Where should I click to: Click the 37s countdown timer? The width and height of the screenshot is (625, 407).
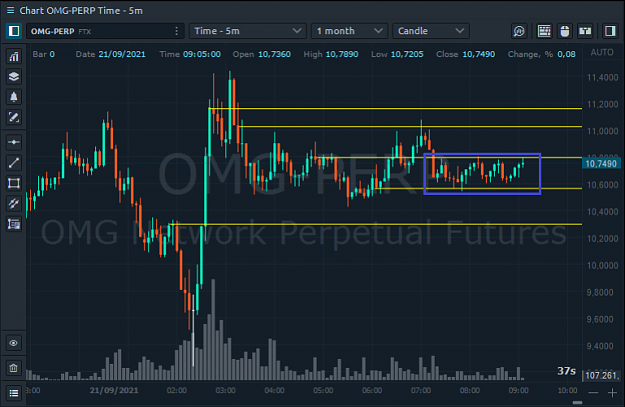tap(566, 371)
